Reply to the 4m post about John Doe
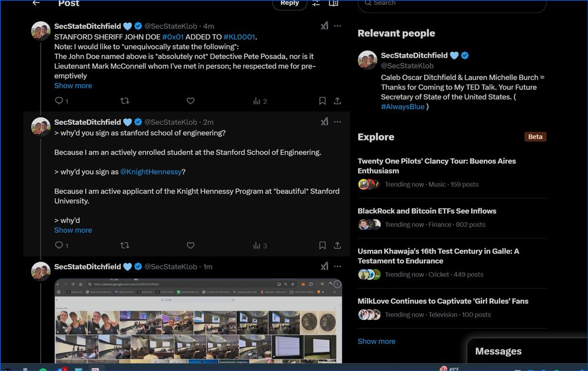This screenshot has width=588, height=371. (x=62, y=101)
